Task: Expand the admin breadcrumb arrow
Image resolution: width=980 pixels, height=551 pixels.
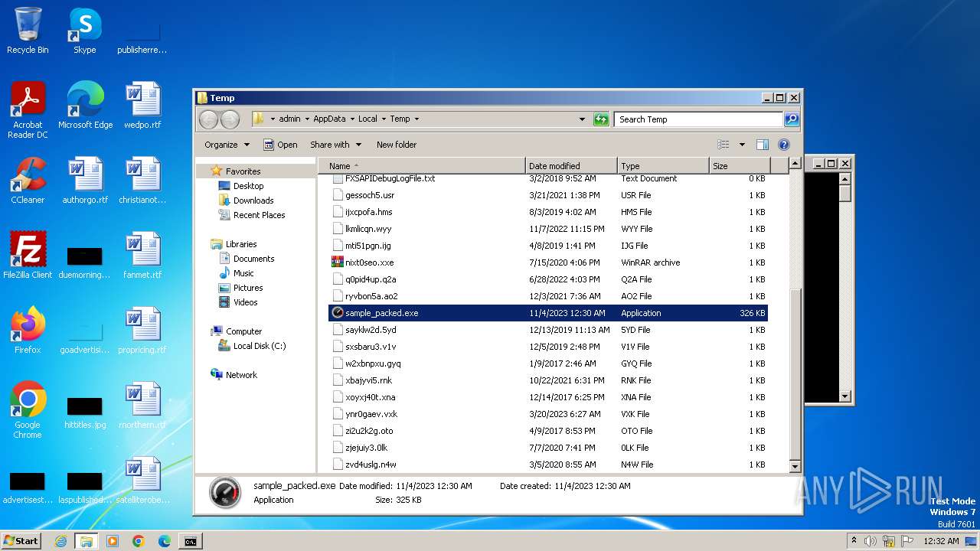Action: [x=306, y=119]
